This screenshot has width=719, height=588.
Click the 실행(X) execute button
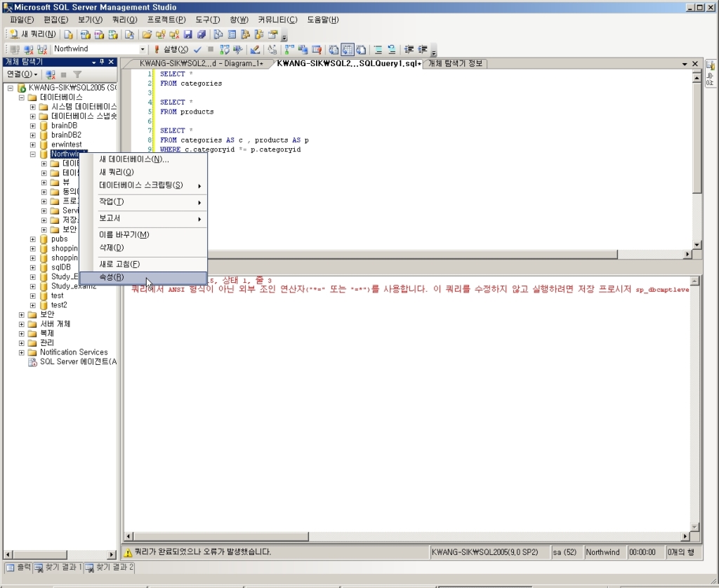click(171, 49)
